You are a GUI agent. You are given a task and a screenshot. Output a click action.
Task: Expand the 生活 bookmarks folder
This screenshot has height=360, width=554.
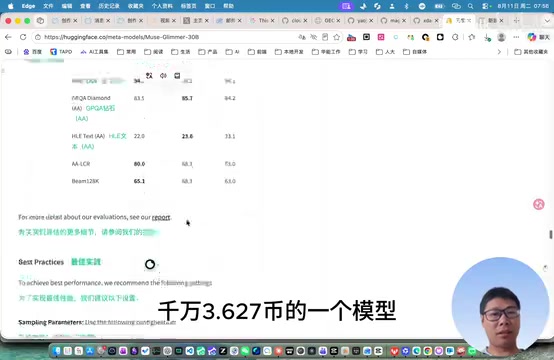(x=181, y=52)
